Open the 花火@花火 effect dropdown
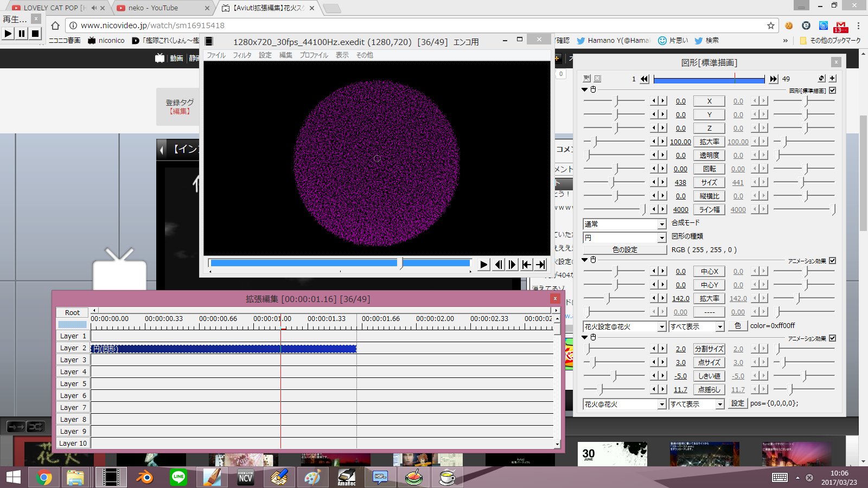The width and height of the screenshot is (868, 488). point(624,404)
